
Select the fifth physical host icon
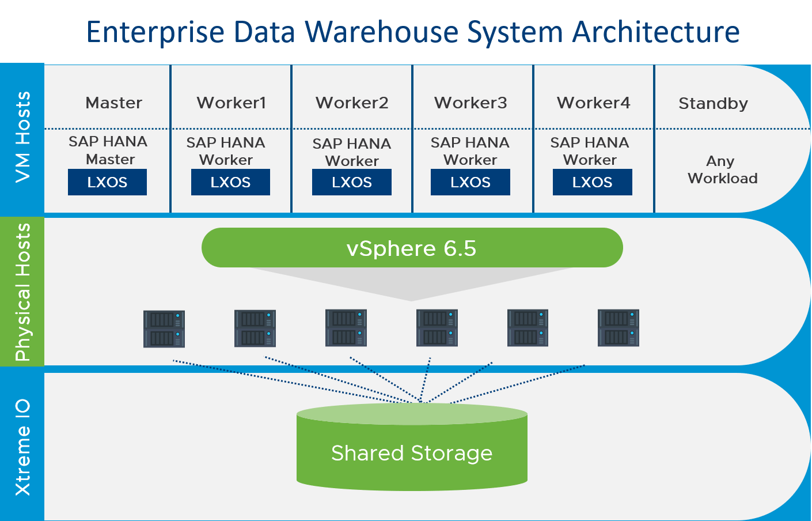[x=528, y=329]
